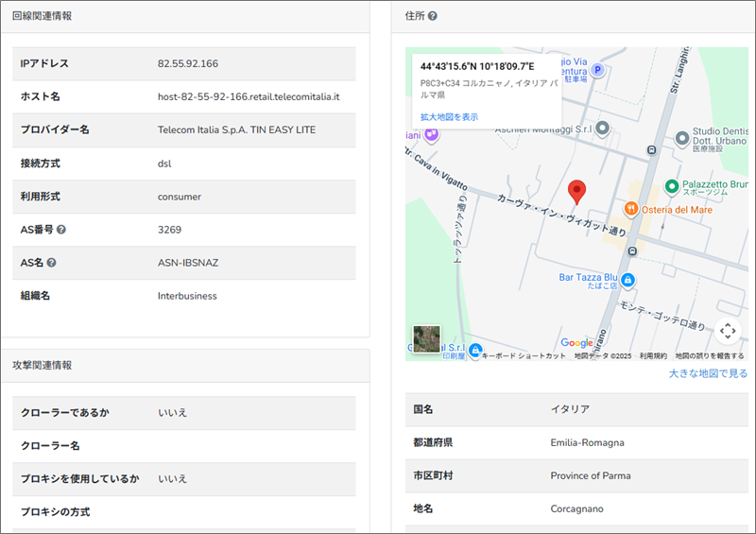This screenshot has height=534, width=756.
Task: Click the Studio Dentistico medical facility marker
Action: (682, 139)
